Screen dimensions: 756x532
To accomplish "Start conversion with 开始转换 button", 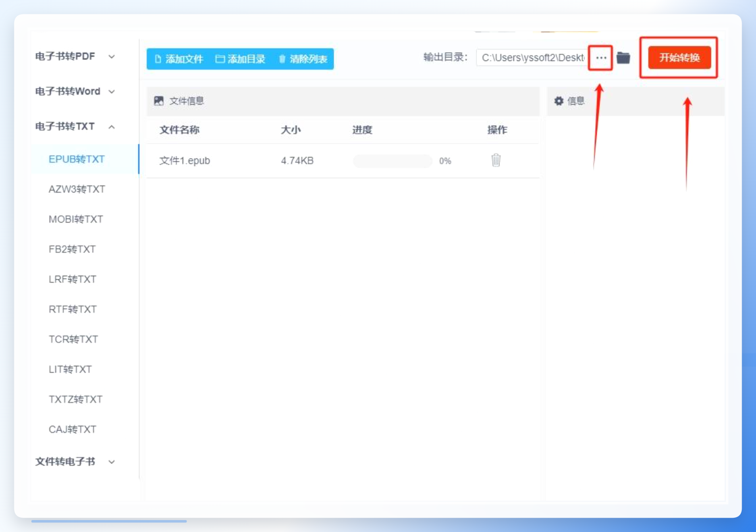I will 679,58.
